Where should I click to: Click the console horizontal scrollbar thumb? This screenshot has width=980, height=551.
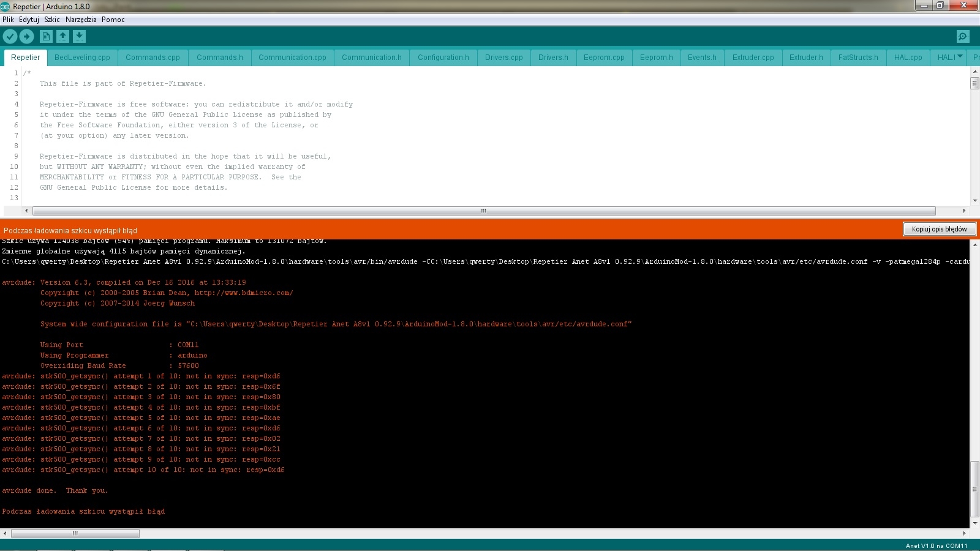click(x=75, y=533)
